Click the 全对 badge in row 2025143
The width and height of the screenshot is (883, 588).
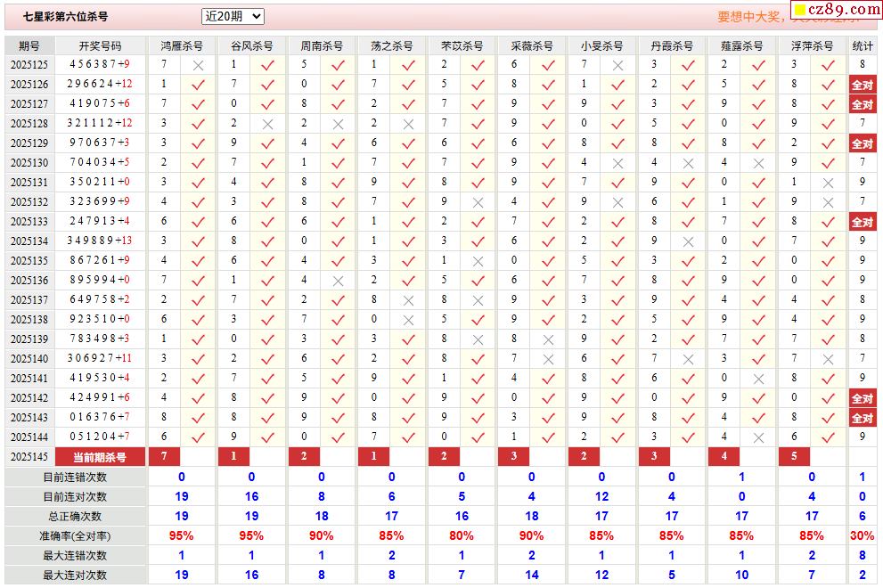(863, 418)
